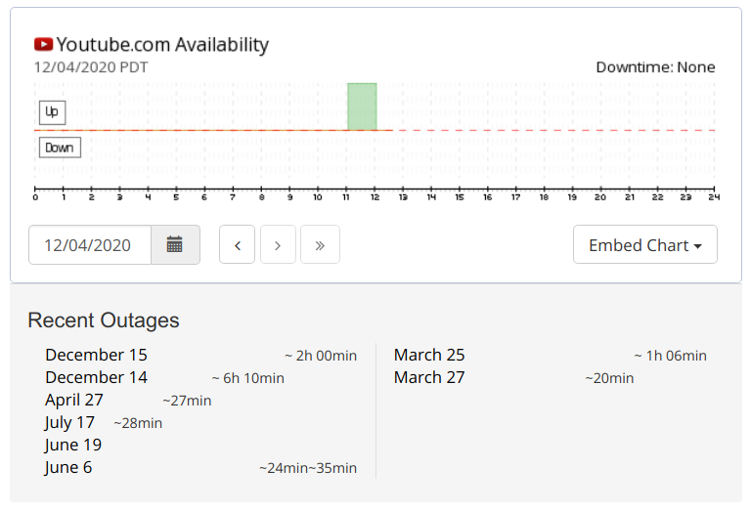Open the April 27 outage

pos(74,400)
